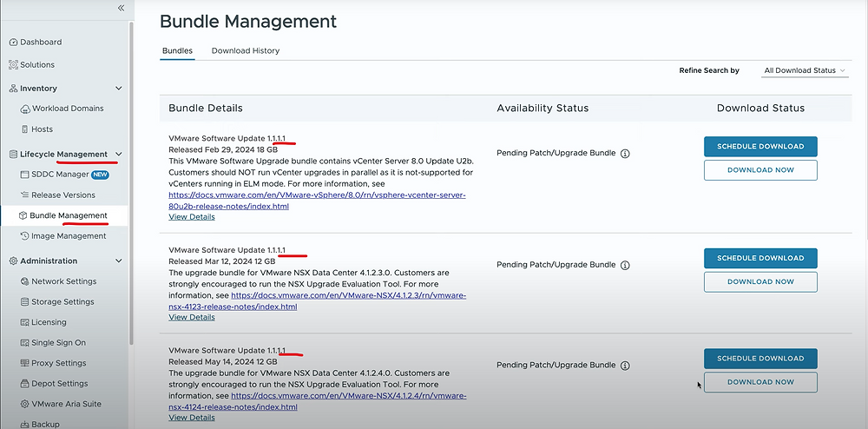Click the Hosts server icon
This screenshot has height=429, width=868.
25,129
